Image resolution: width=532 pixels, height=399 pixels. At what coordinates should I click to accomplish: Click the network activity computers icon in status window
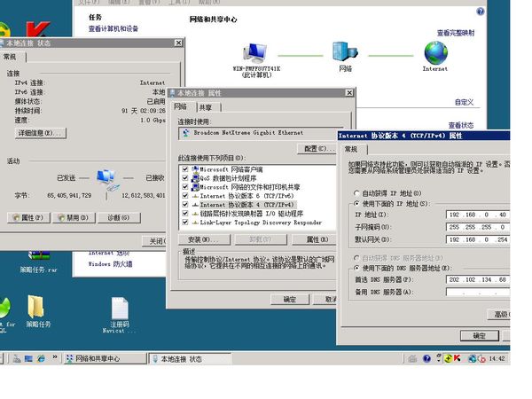[107, 180]
